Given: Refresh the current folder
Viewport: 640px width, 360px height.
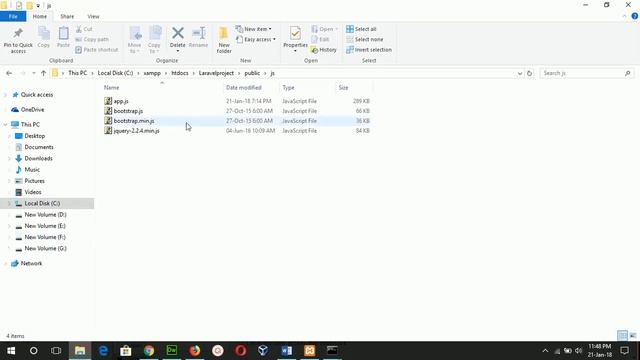Looking at the screenshot, I should (529, 73).
